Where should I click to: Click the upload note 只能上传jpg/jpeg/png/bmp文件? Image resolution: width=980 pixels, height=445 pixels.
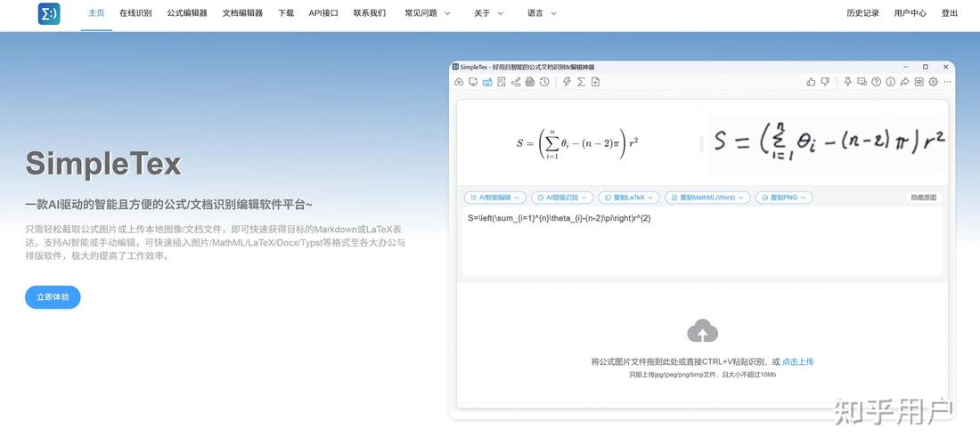point(703,375)
